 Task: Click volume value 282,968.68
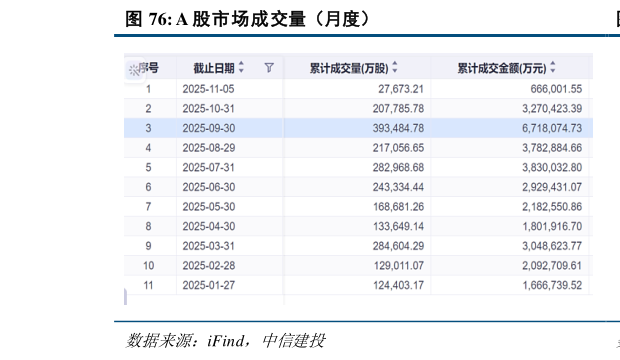pyautogui.click(x=398, y=167)
